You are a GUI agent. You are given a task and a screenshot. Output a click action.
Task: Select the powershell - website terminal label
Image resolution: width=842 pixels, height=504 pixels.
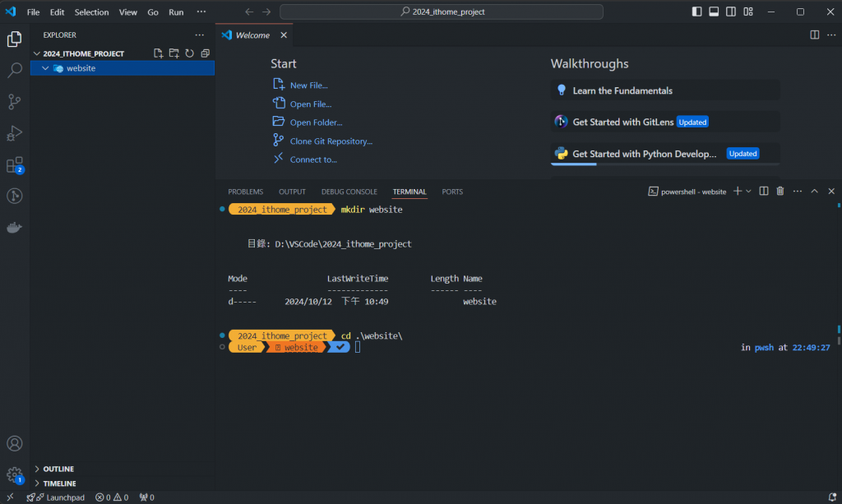click(687, 192)
